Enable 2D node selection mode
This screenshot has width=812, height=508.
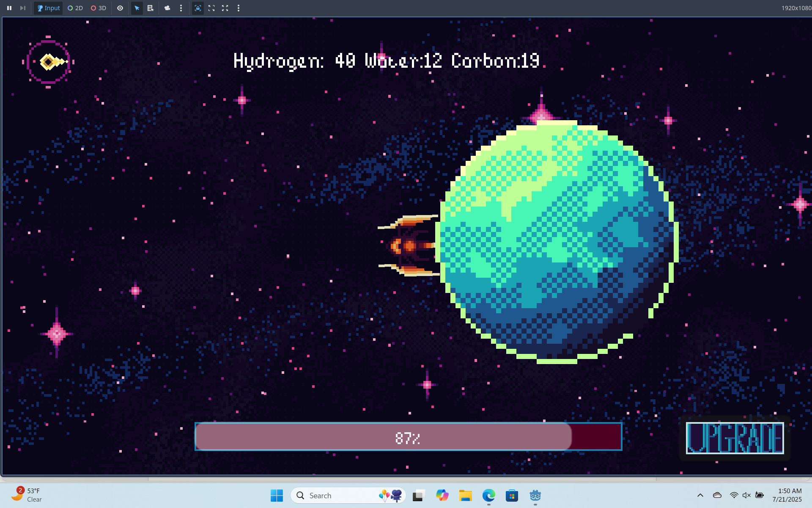[75, 8]
